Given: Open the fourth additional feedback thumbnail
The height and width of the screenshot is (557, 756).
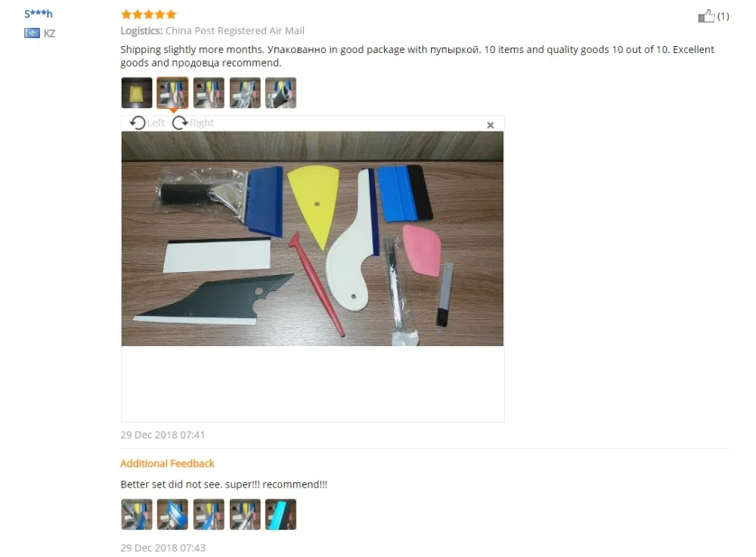Looking at the screenshot, I should click(x=245, y=514).
